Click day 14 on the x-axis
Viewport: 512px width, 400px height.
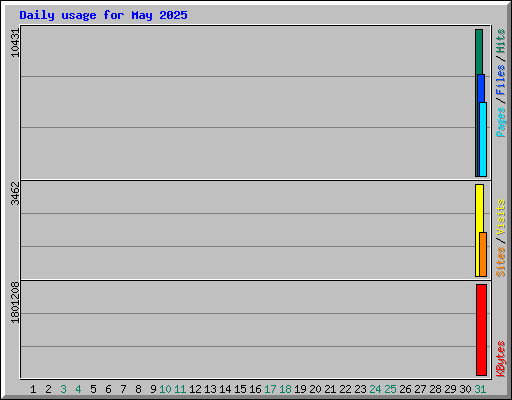point(225,389)
